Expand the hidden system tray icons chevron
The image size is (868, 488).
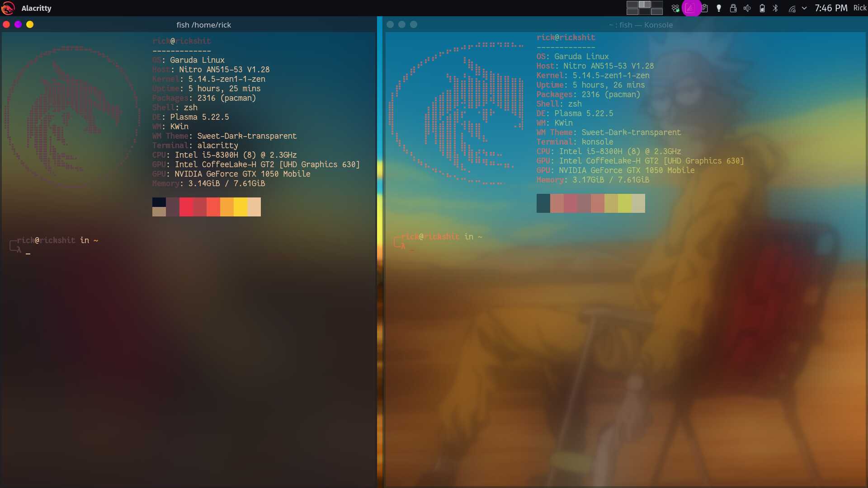click(x=804, y=8)
